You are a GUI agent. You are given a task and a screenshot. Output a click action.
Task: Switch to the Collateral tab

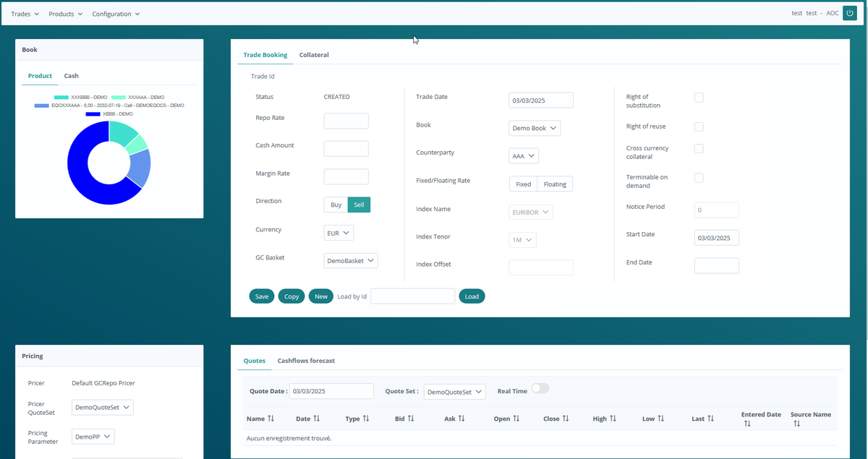point(314,55)
